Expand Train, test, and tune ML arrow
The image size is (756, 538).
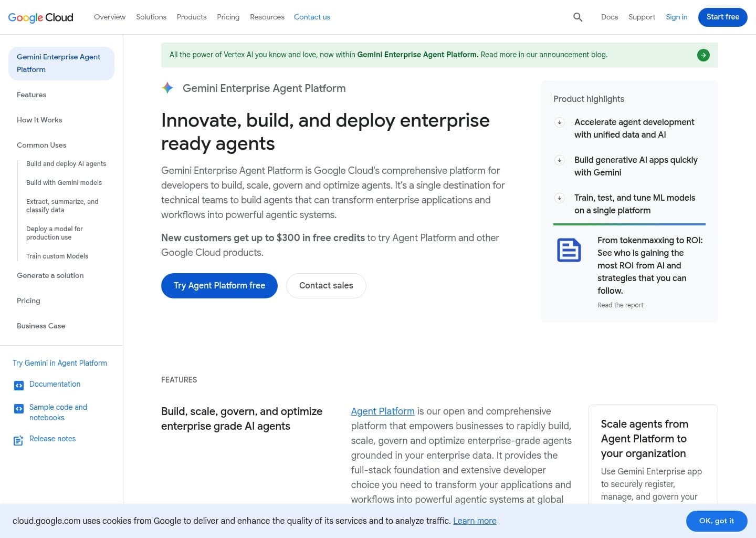(560, 198)
